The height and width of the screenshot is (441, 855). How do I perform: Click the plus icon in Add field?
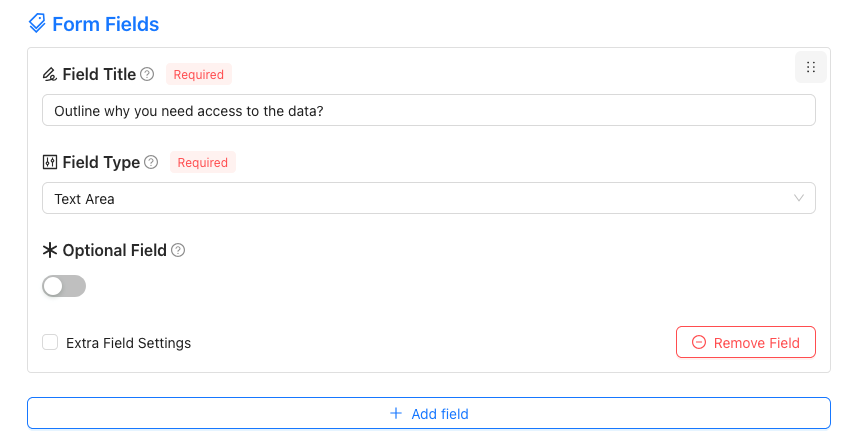(x=396, y=413)
